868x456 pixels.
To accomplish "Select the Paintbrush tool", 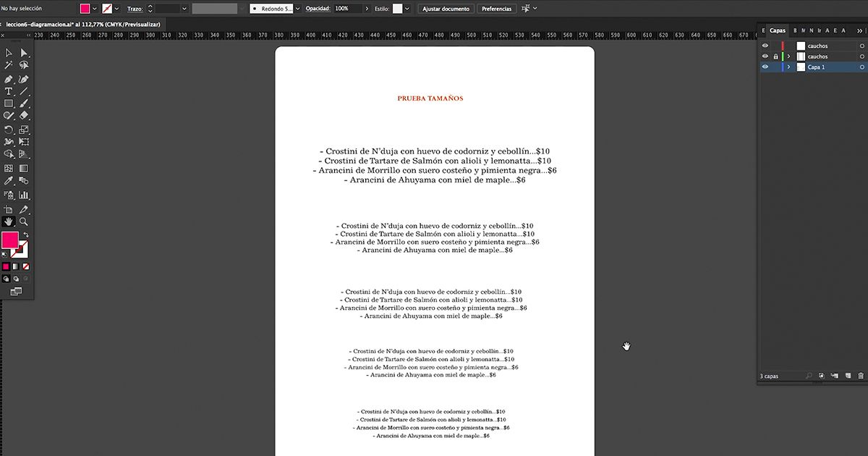I will tap(24, 104).
